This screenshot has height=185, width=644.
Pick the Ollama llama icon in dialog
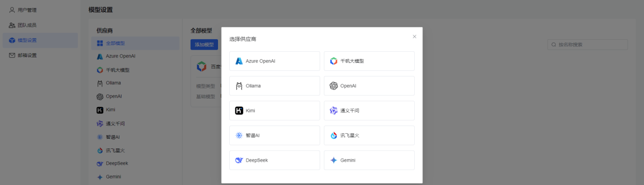239,86
